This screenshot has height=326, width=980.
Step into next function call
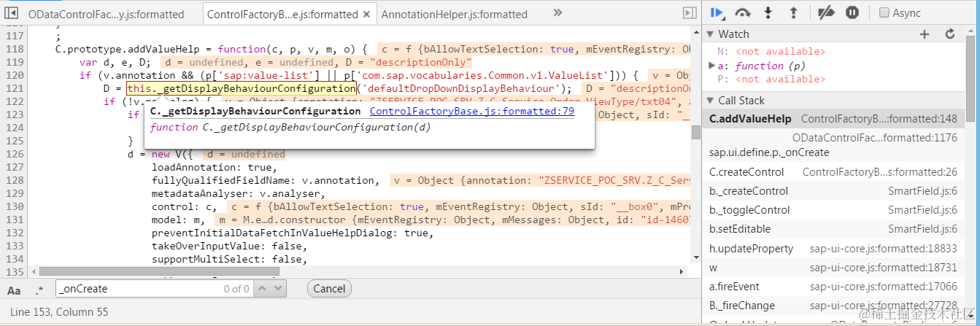point(768,12)
